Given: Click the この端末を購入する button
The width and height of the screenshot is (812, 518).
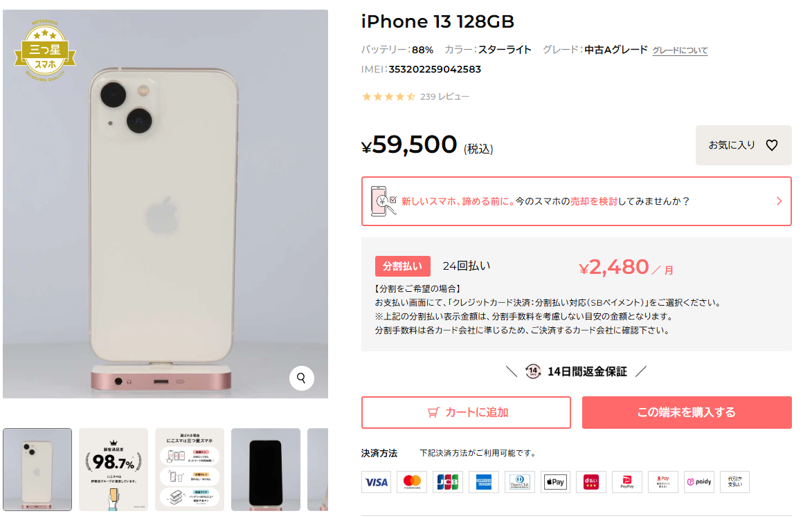Looking at the screenshot, I should pyautogui.click(x=687, y=412).
